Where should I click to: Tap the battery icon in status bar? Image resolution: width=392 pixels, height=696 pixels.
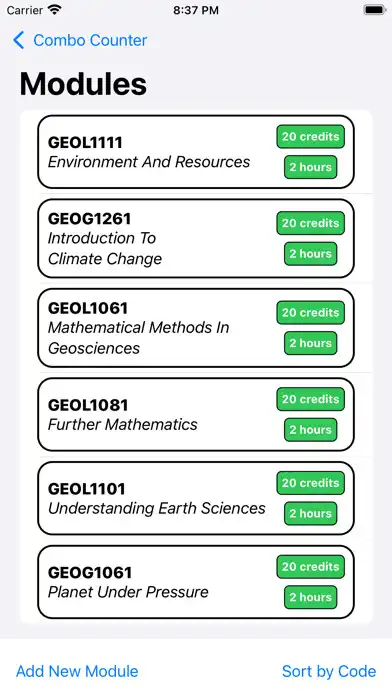click(375, 10)
